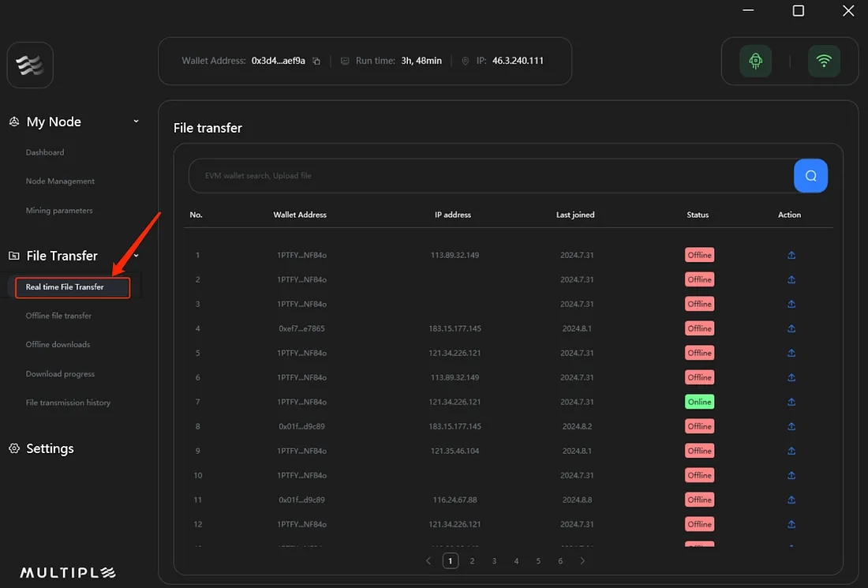Collapse the File Transfer section chevron
The image size is (868, 588).
[136, 256]
